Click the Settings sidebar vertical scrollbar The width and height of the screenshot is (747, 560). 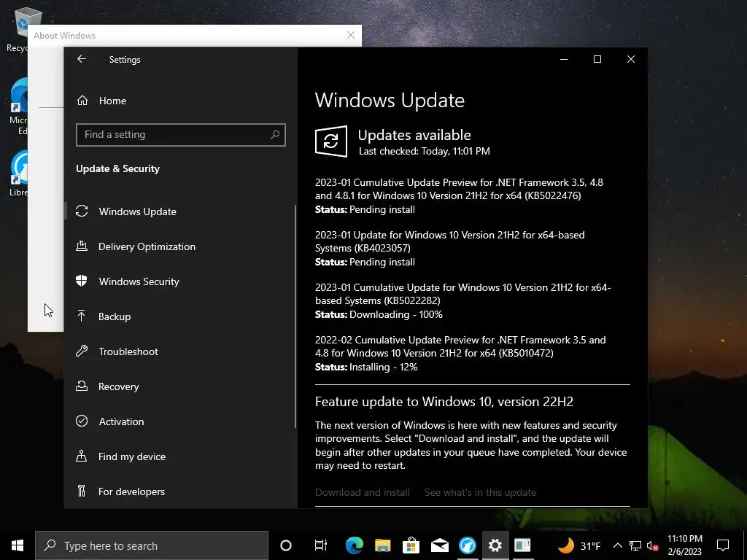[x=295, y=316]
